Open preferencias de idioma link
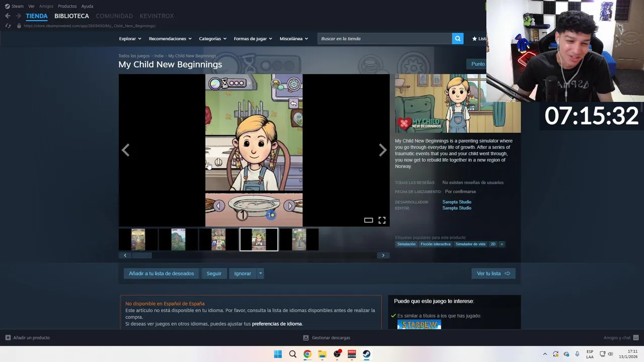 277,324
